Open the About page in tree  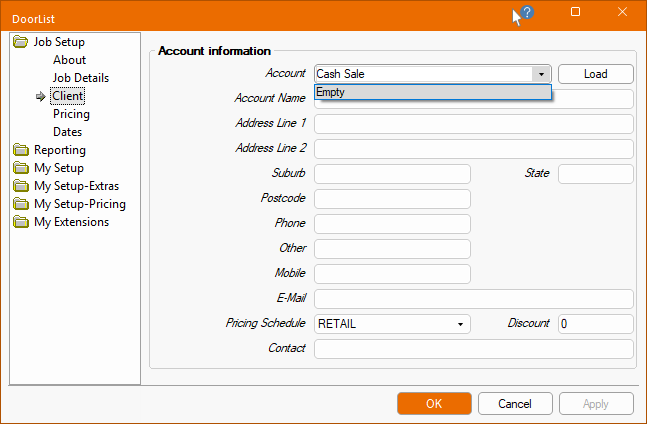point(69,60)
